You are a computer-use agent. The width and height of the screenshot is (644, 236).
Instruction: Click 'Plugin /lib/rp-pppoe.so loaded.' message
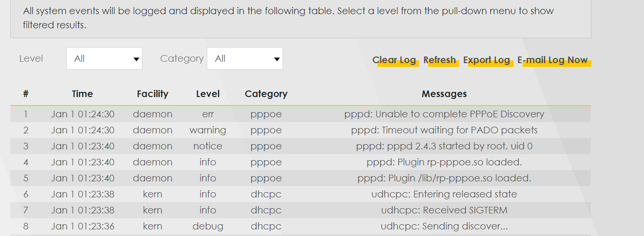444,178
